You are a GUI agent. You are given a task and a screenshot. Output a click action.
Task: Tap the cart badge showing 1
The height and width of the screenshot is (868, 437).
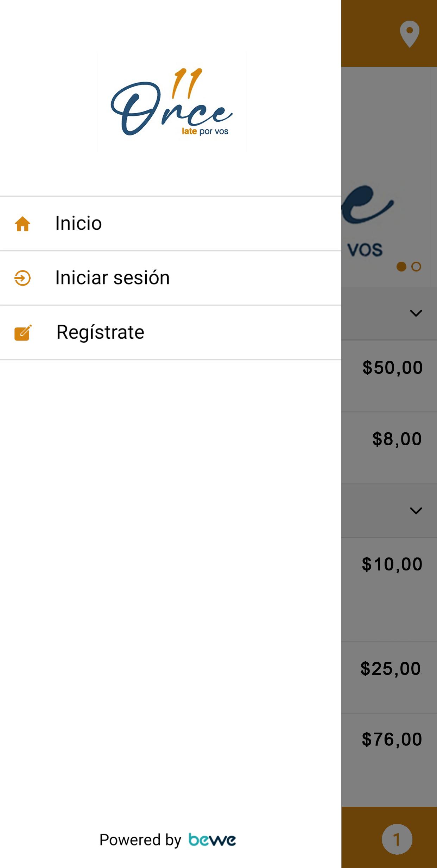tap(397, 839)
